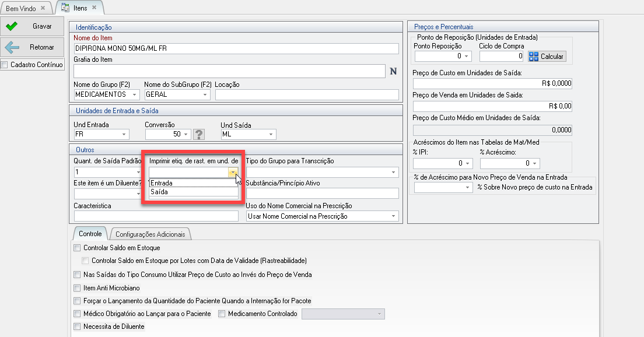Open the Uso do Nome Comercial dropdown
644x337 pixels.
coord(393,216)
